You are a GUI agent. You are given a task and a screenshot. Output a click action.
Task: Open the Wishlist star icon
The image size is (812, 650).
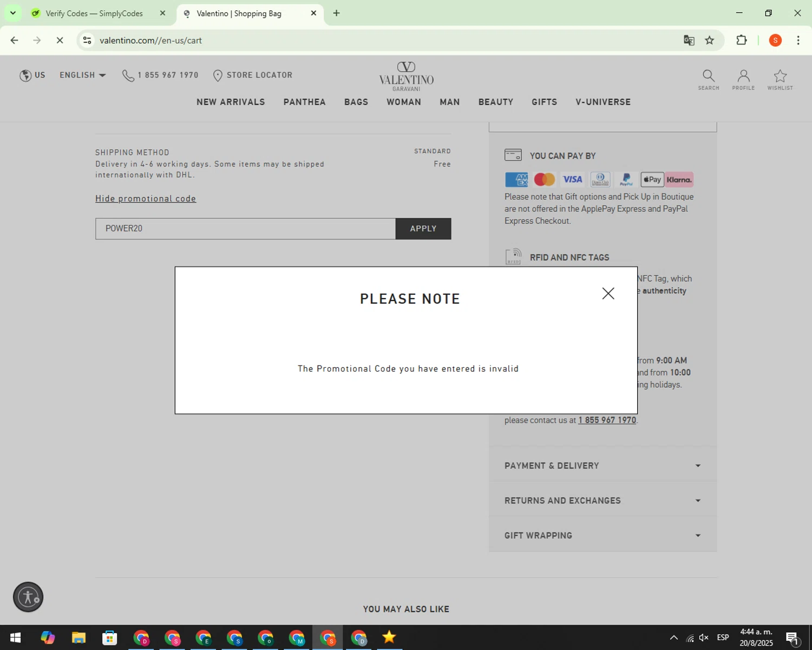point(780,79)
